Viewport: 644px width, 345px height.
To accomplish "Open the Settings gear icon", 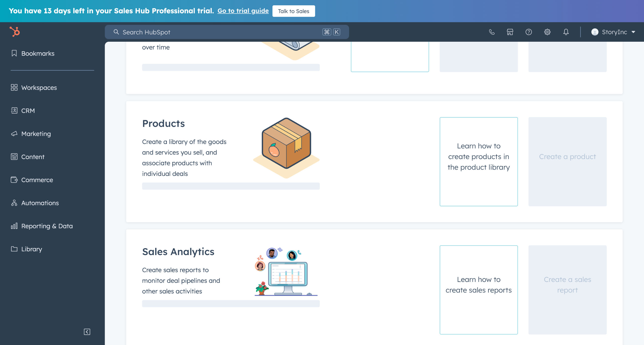I will 547,32.
